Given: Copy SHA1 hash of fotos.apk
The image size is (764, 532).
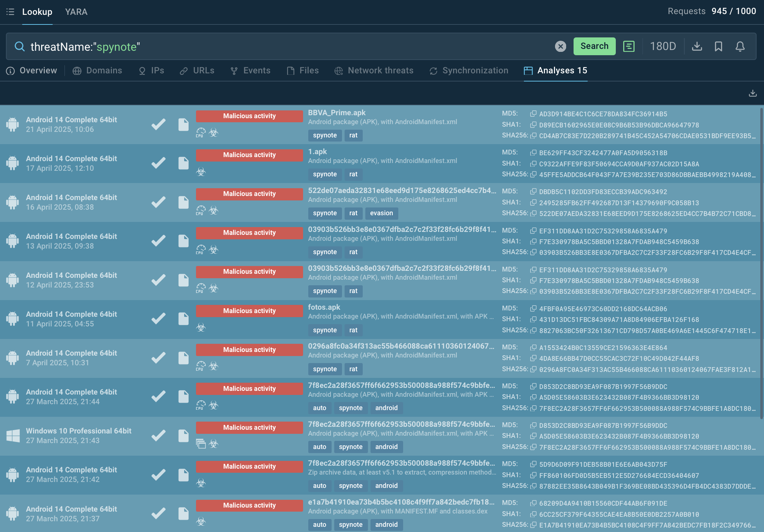Looking at the screenshot, I should tap(533, 319).
